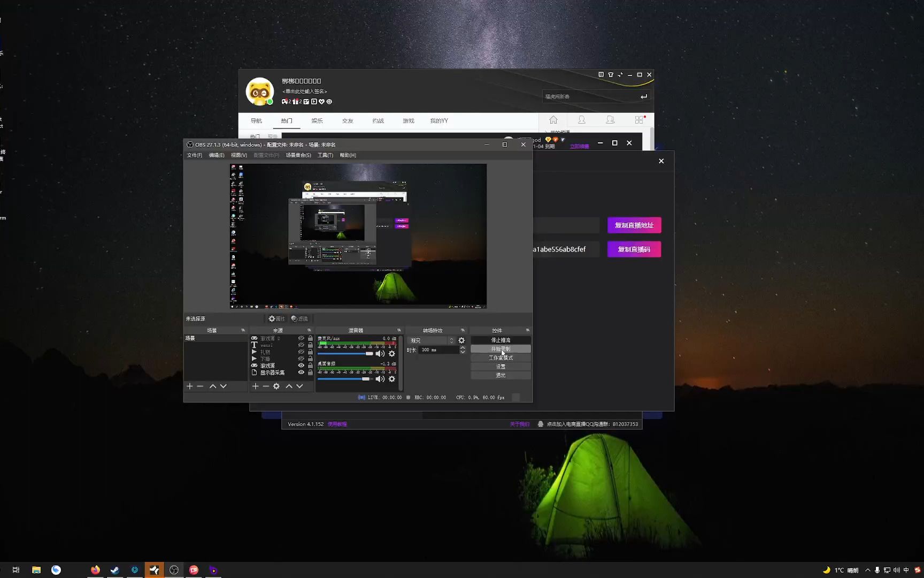924x578 pixels.
Task: Pop out the 混音器 dock panel
Action: click(x=399, y=330)
